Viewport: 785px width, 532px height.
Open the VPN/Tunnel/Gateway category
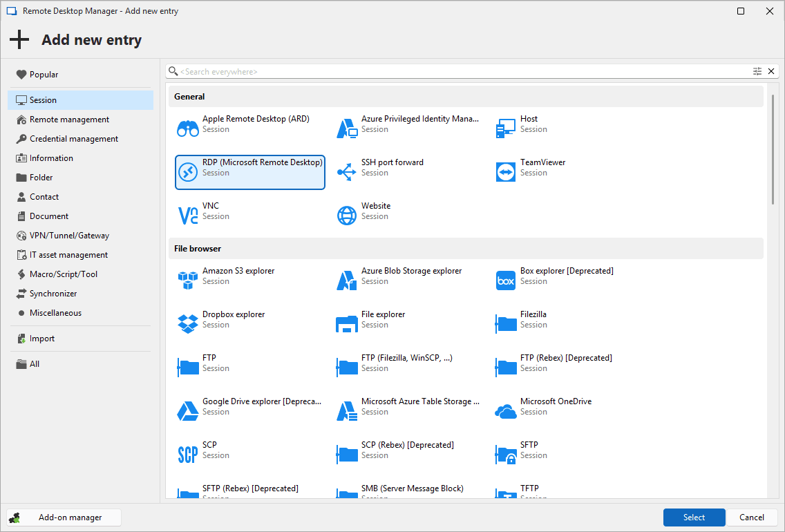coord(69,236)
